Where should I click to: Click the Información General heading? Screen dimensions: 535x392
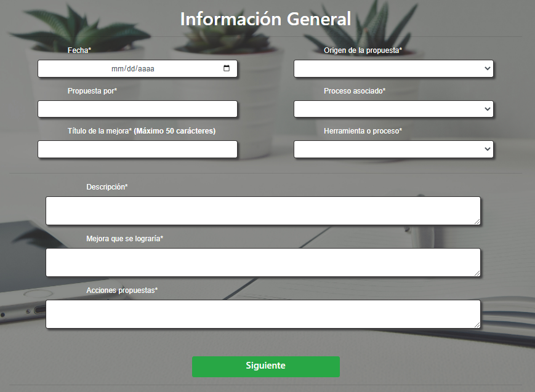266,19
